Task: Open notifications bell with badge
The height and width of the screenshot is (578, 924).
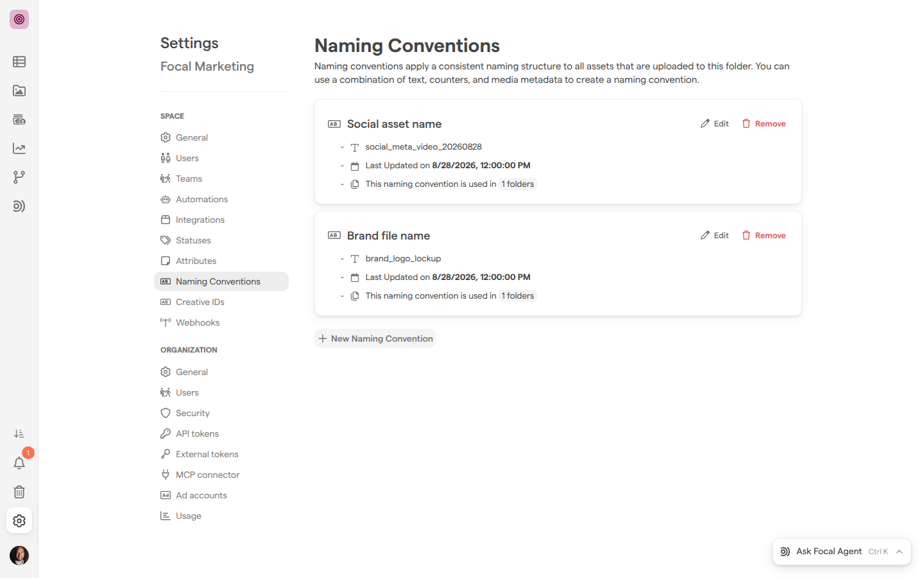Action: pyautogui.click(x=19, y=463)
